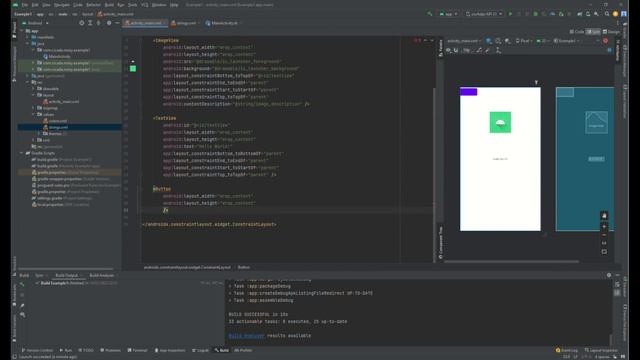Open the API level dropdown in design toolbar
This screenshot has width=640, height=360.
click(x=542, y=41)
